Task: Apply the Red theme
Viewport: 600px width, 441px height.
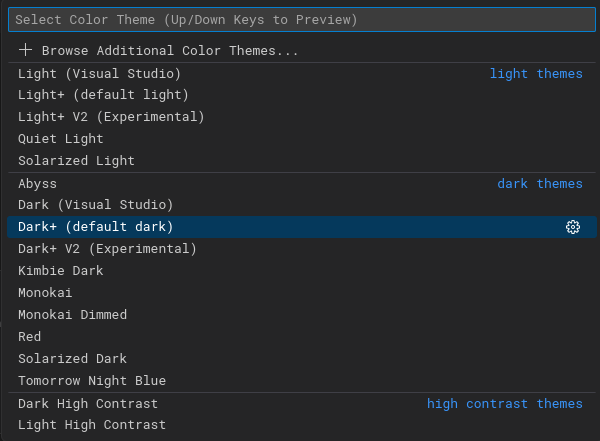Action: (302, 337)
